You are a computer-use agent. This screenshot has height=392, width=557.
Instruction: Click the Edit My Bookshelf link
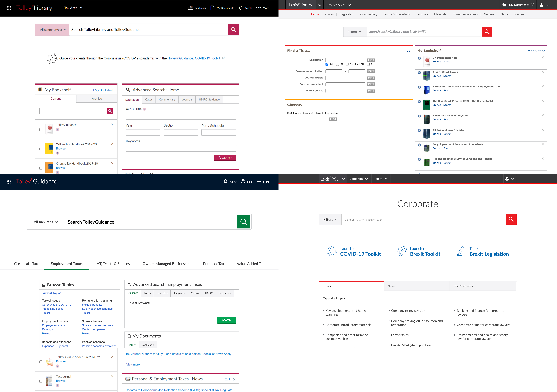point(101,90)
